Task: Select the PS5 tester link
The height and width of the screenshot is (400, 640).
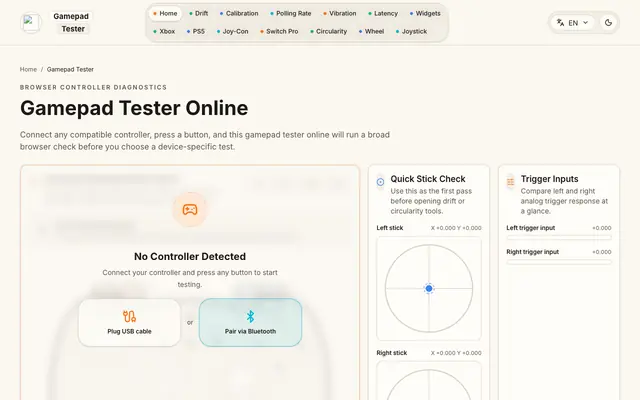Action: pos(196,31)
